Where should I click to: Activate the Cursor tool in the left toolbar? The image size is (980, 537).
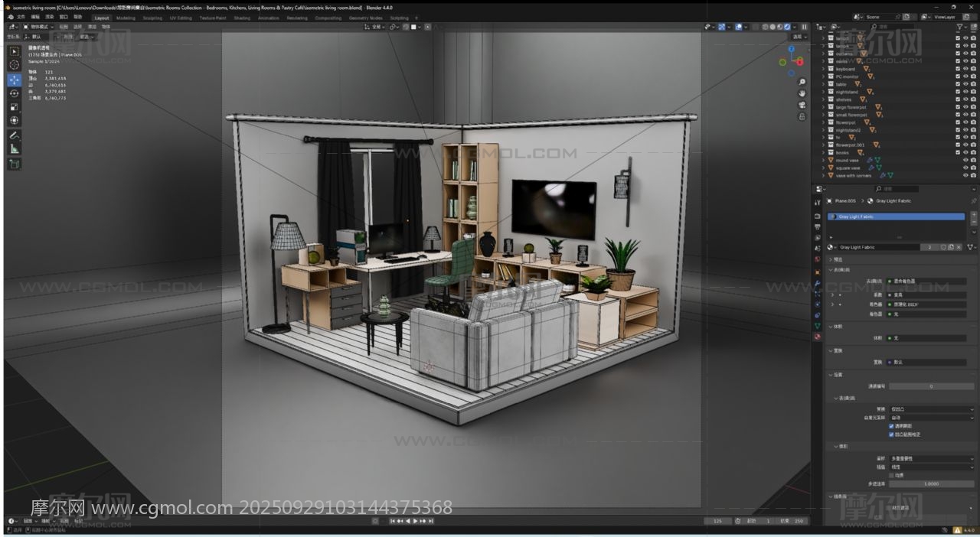point(15,65)
